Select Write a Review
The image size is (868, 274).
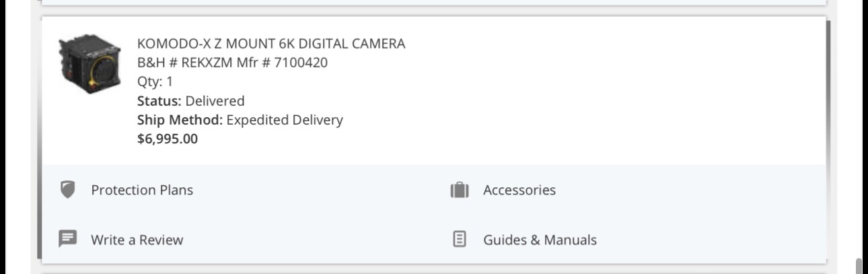tap(137, 240)
